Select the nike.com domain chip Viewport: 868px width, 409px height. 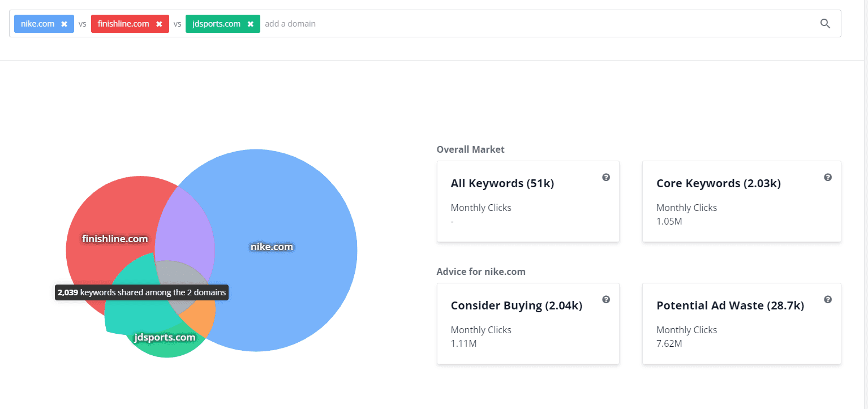pyautogui.click(x=37, y=24)
